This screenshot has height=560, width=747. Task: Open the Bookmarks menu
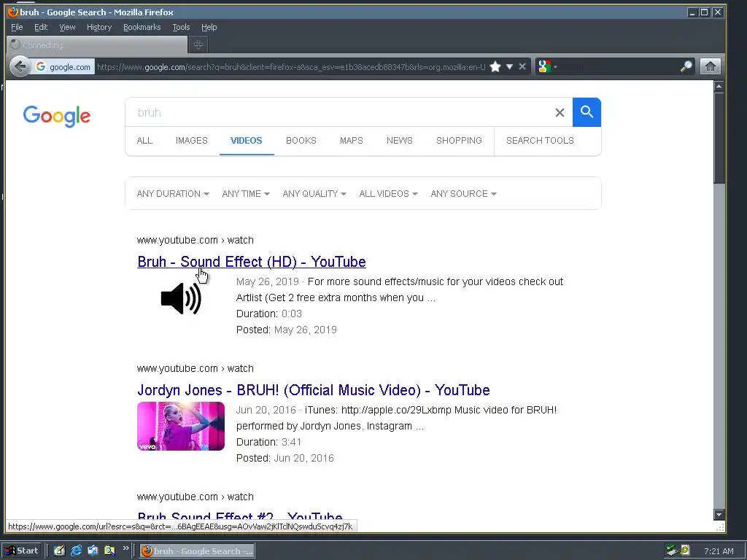pos(142,27)
